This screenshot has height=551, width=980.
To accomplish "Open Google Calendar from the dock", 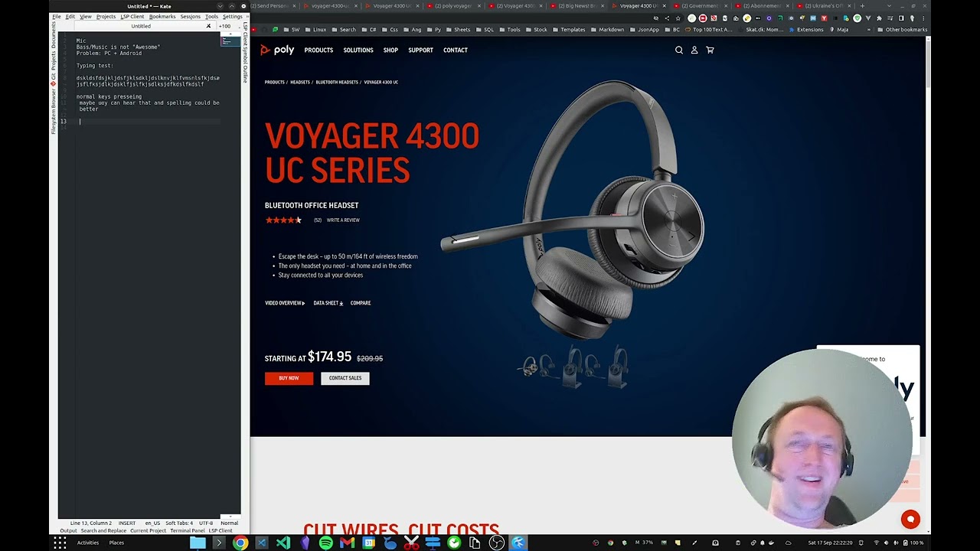I will (369, 543).
